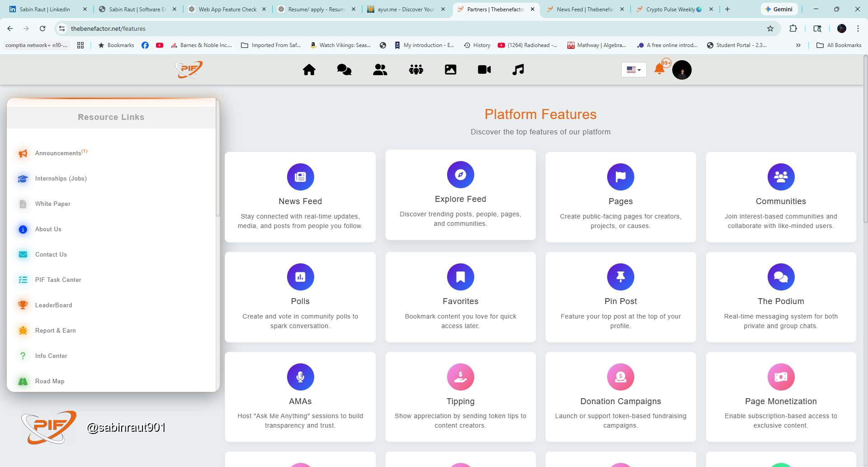This screenshot has height=467, width=868.
Task: Open Chrome three-dot menu
Action: 858,29
